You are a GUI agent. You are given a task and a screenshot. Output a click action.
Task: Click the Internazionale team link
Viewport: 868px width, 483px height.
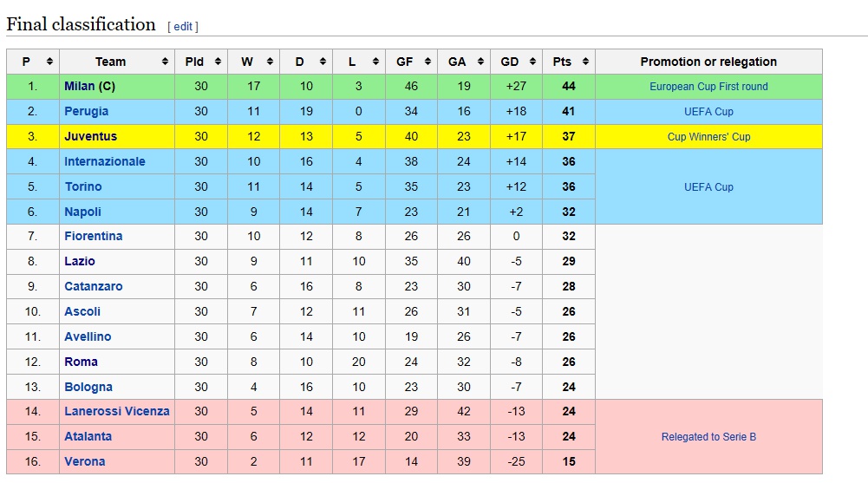(x=105, y=161)
